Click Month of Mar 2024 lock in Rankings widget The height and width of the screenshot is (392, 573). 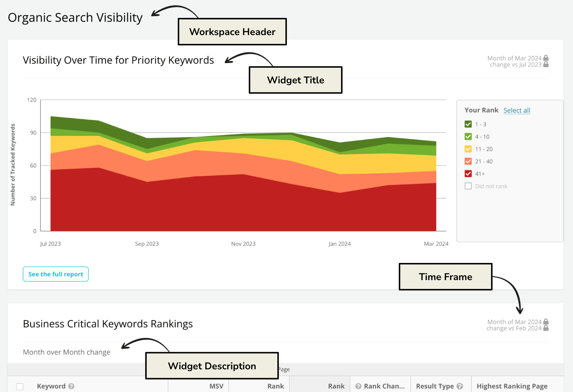point(546,322)
